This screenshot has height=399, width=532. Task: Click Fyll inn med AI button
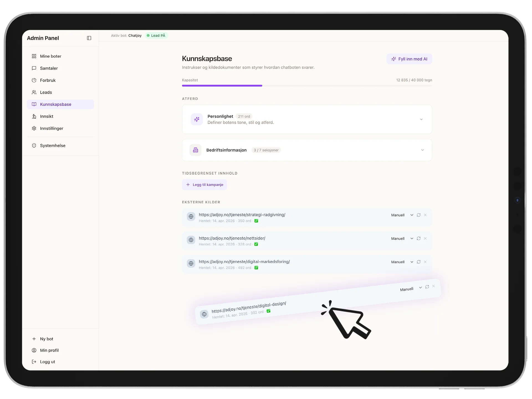click(409, 59)
